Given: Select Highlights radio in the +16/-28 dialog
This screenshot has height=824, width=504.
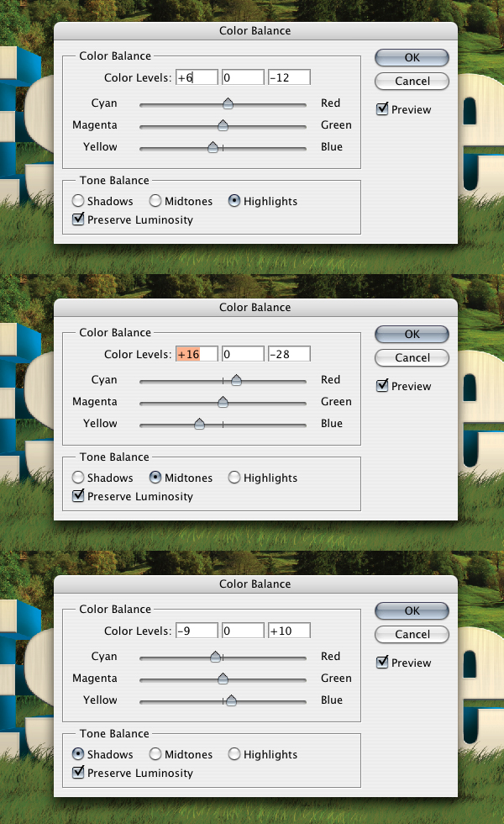Looking at the screenshot, I should pos(234,478).
